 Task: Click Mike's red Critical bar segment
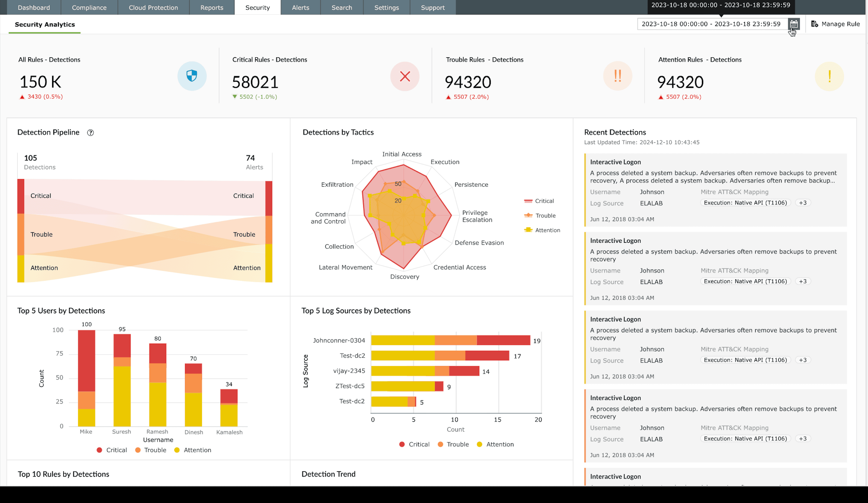86,360
